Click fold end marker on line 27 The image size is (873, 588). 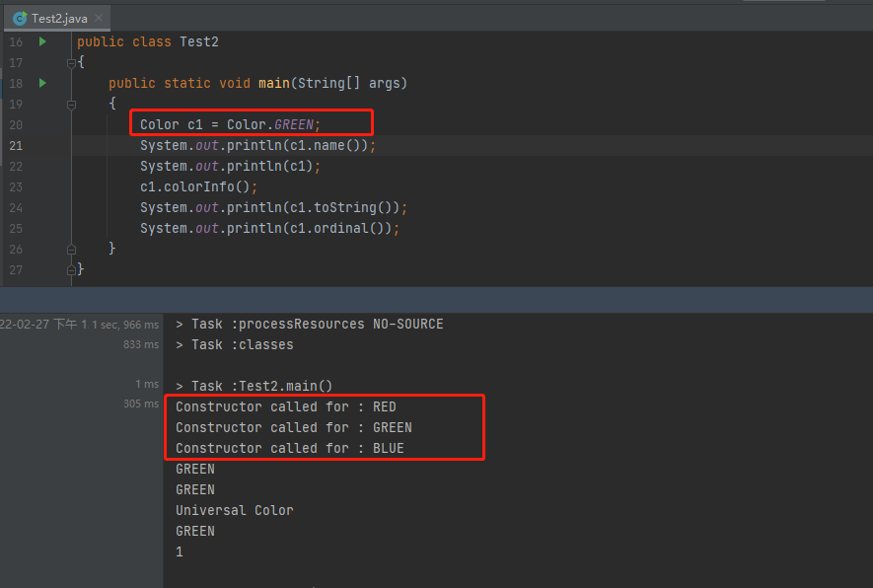(71, 269)
